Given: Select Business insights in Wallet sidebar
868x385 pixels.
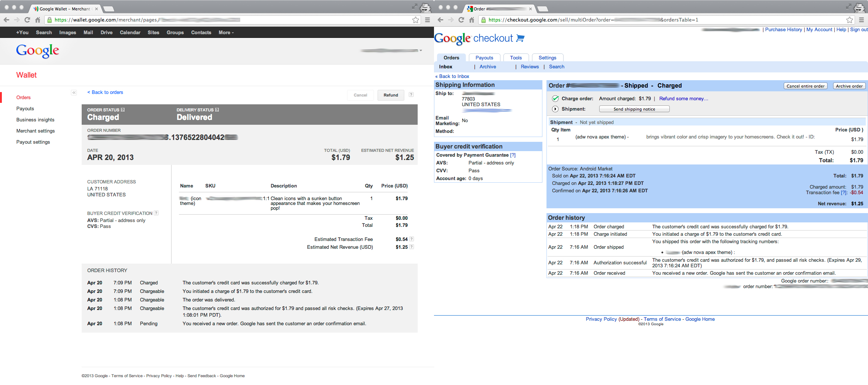Looking at the screenshot, I should pyautogui.click(x=35, y=120).
